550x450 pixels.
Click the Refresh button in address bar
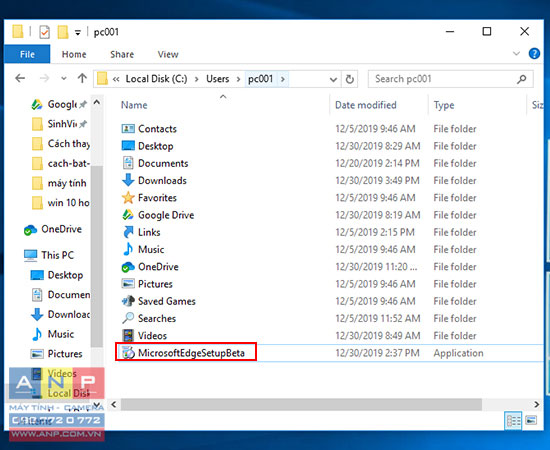[x=350, y=79]
